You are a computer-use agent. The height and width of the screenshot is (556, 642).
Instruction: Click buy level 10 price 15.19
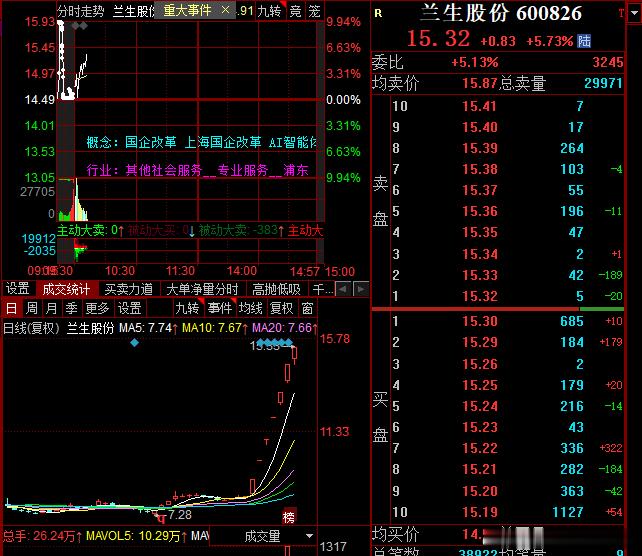click(x=479, y=512)
